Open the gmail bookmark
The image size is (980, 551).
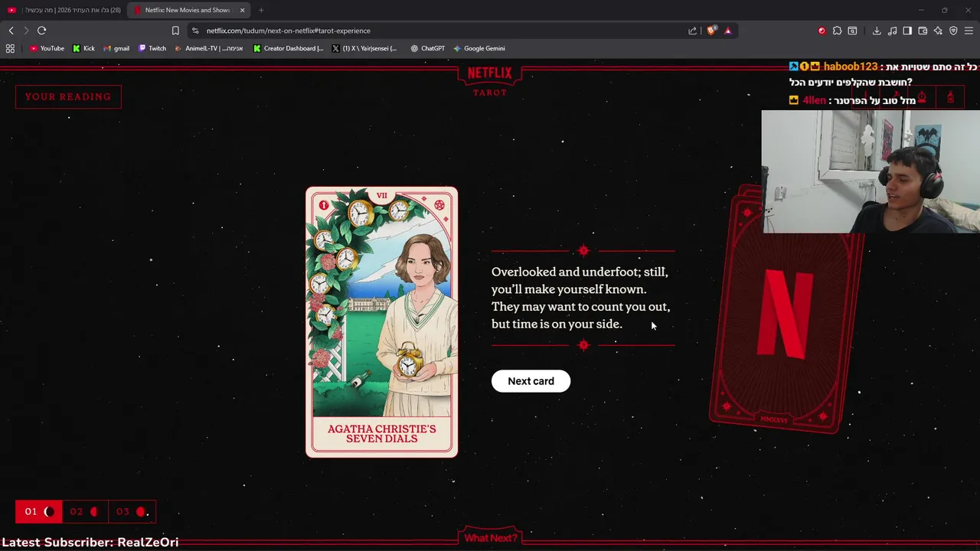coord(116,48)
